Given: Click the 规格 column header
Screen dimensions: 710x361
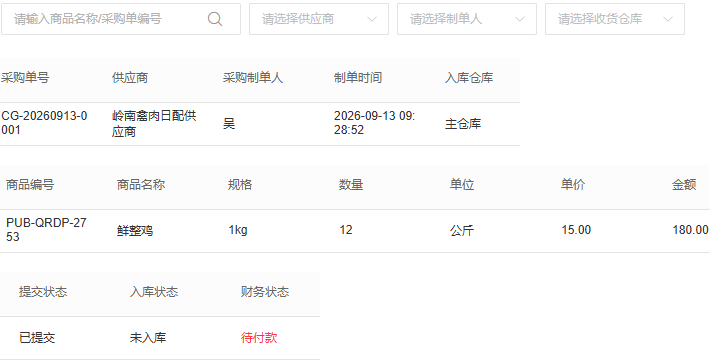Looking at the screenshot, I should point(240,185).
